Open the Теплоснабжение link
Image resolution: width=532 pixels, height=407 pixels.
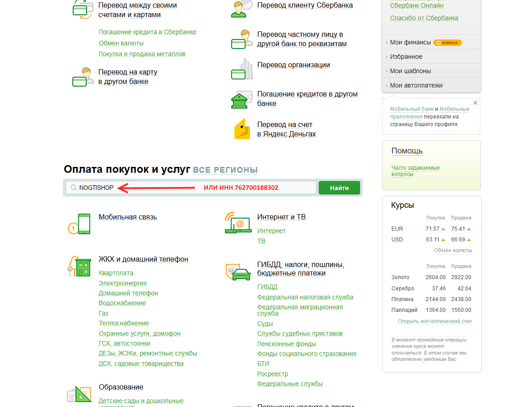[x=124, y=323]
